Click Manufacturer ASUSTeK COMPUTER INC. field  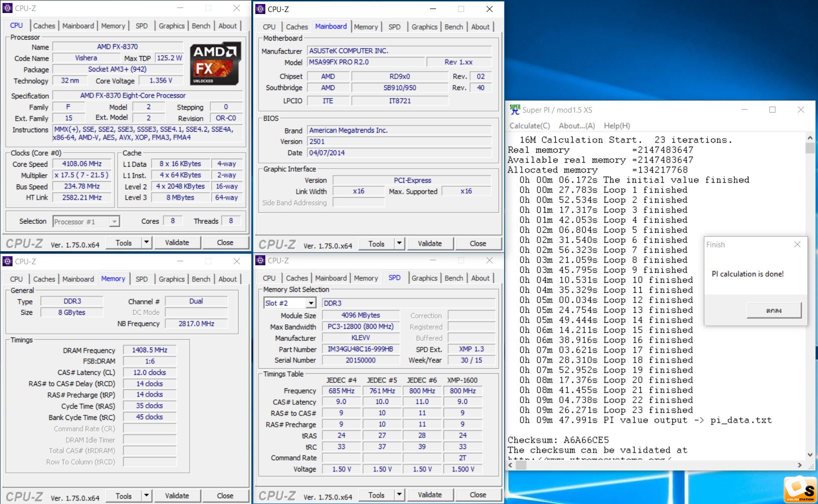[399, 51]
